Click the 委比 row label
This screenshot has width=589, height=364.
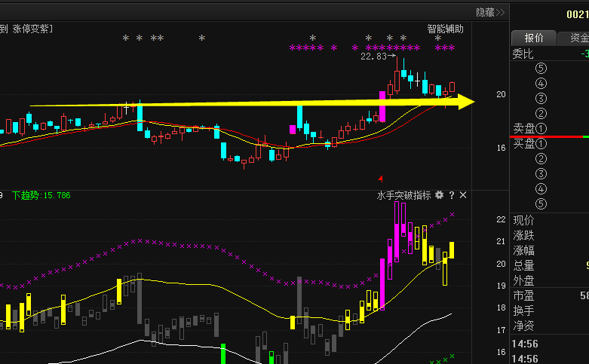[523, 54]
